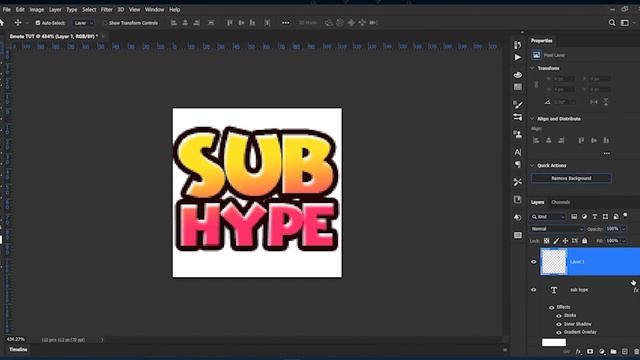Click Align left edges in options bar
The height and width of the screenshot is (360, 640).
pos(174,23)
